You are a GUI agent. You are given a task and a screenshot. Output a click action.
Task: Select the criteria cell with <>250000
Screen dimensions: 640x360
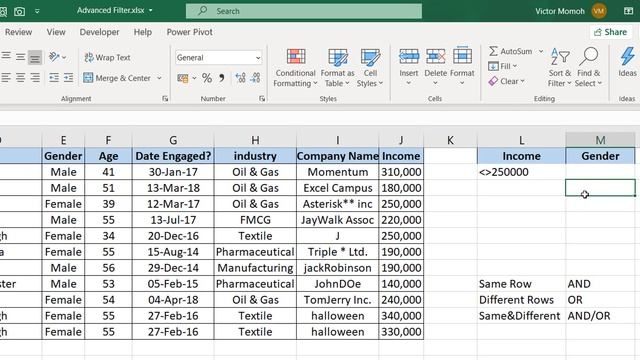coord(521,172)
